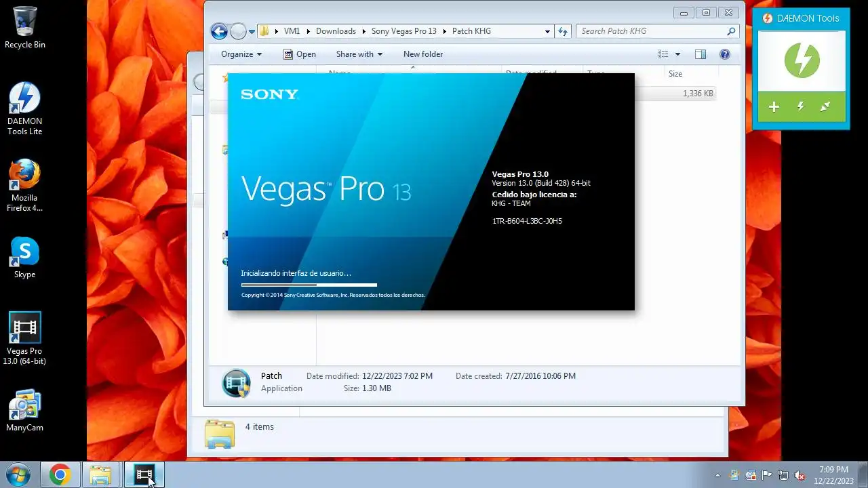Image resolution: width=868 pixels, height=488 pixels.
Task: Change view with the Explorer view icon
Action: click(663, 54)
